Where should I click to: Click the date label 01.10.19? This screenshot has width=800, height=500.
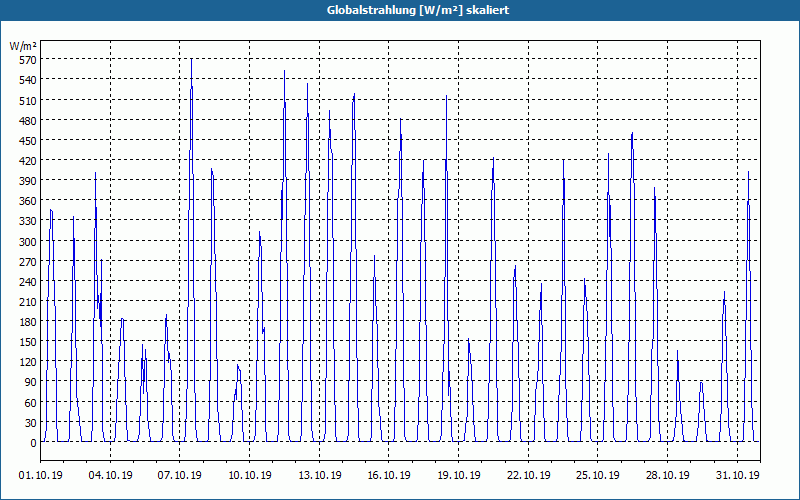point(41,476)
